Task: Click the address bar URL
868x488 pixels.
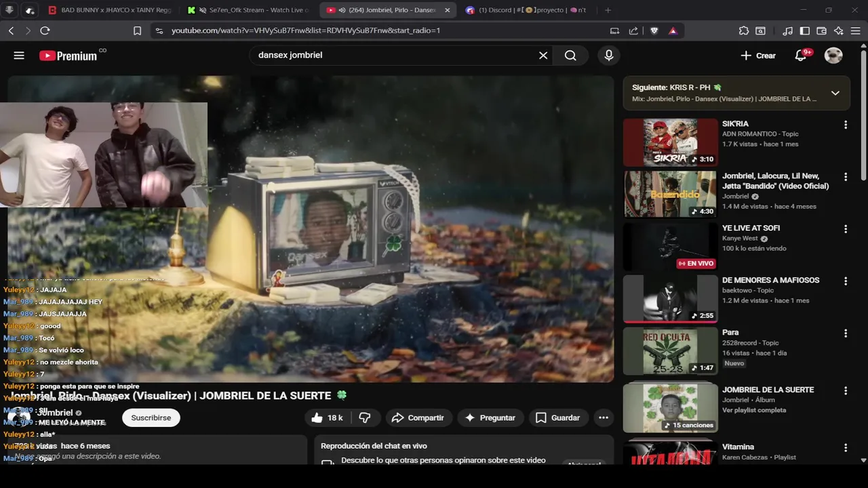Action: point(306,30)
